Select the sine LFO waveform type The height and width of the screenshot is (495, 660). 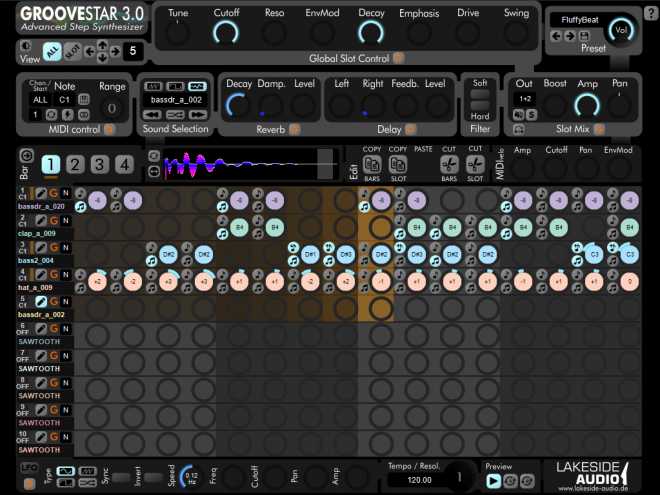click(x=65, y=471)
